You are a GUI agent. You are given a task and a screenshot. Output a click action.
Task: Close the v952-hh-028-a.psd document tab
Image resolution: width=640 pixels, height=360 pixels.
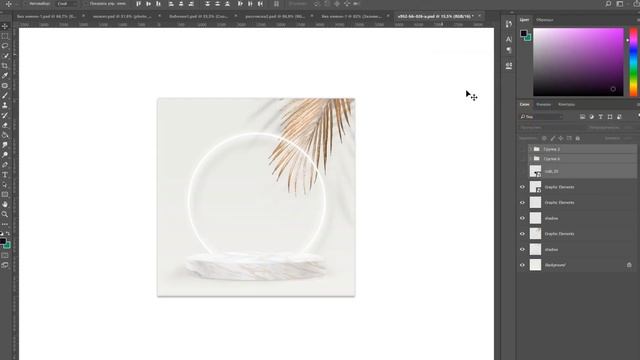480,16
